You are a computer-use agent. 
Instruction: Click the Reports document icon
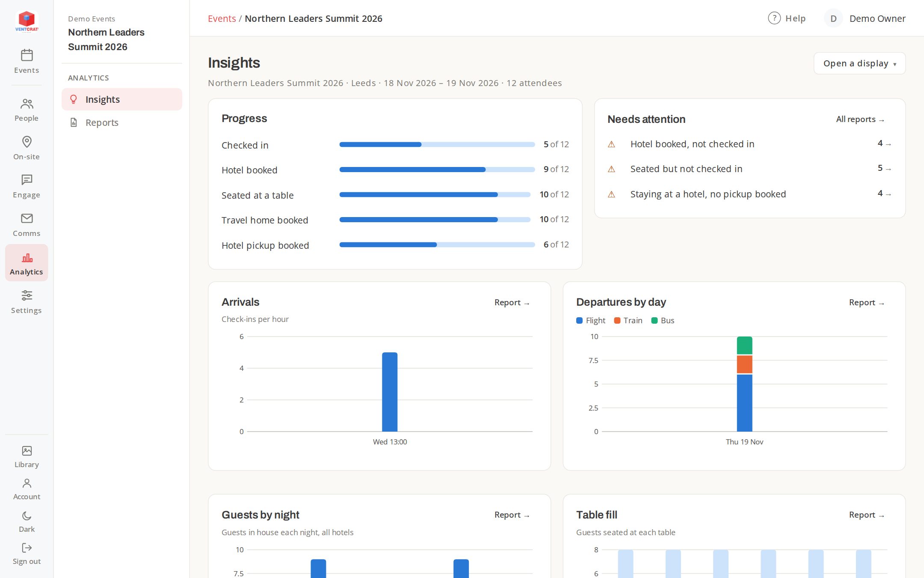click(x=74, y=122)
